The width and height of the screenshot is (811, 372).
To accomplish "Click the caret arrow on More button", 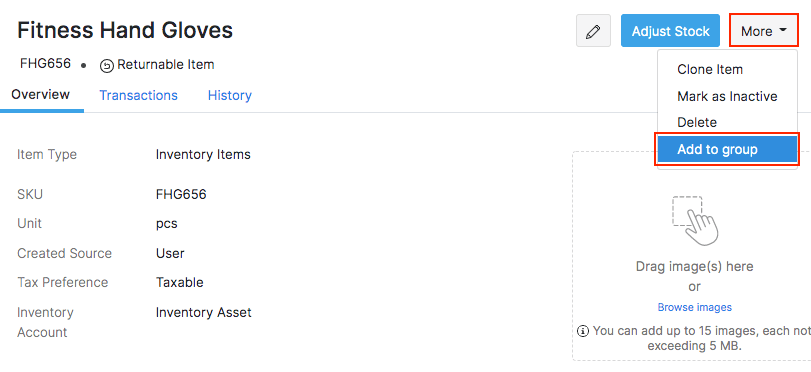I will coord(783,31).
